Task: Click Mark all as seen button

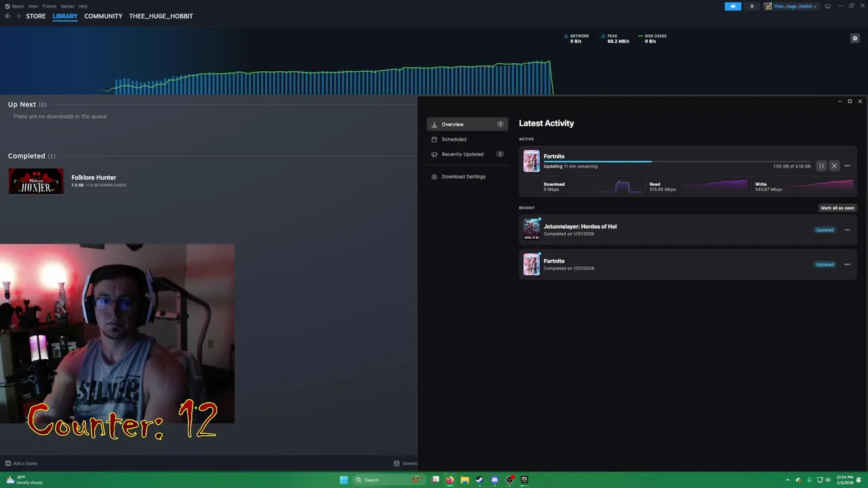Action: [x=837, y=208]
